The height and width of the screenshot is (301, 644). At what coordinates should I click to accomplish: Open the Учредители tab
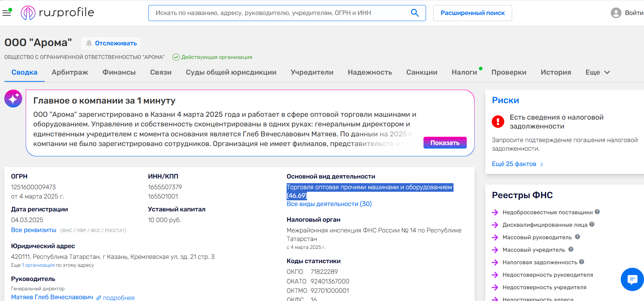[x=312, y=72]
